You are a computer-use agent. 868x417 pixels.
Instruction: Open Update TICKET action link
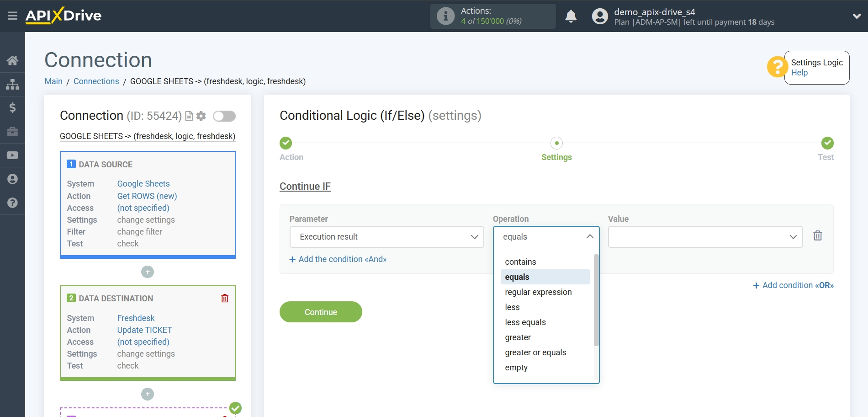coord(145,330)
